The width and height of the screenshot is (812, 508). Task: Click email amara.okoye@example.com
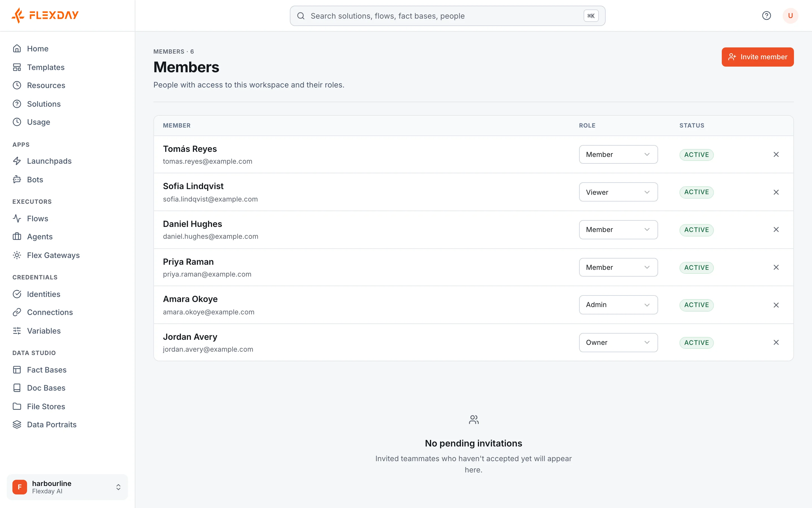(208, 312)
